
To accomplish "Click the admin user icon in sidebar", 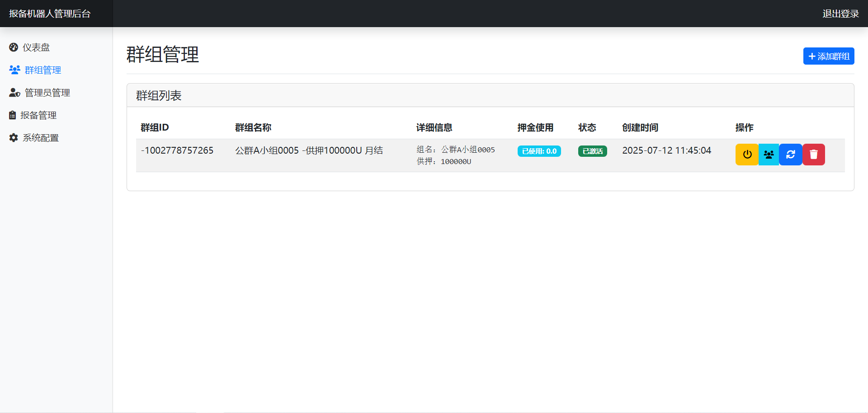I will point(14,93).
